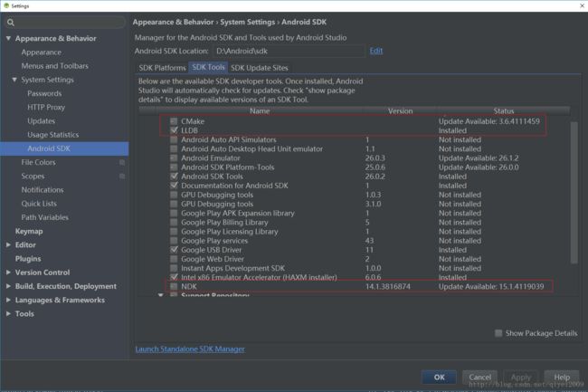Click the search magnifier icon
Image resolution: width=588 pixels, height=392 pixels.
click(11, 23)
